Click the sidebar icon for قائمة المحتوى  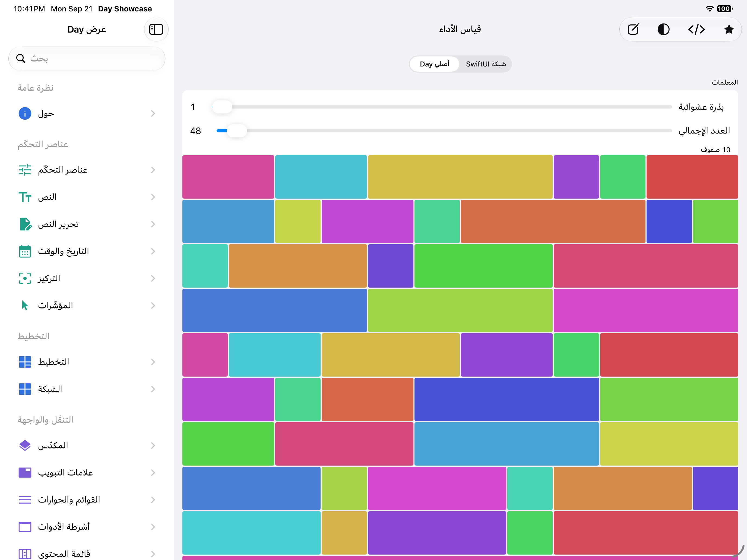point(25,554)
